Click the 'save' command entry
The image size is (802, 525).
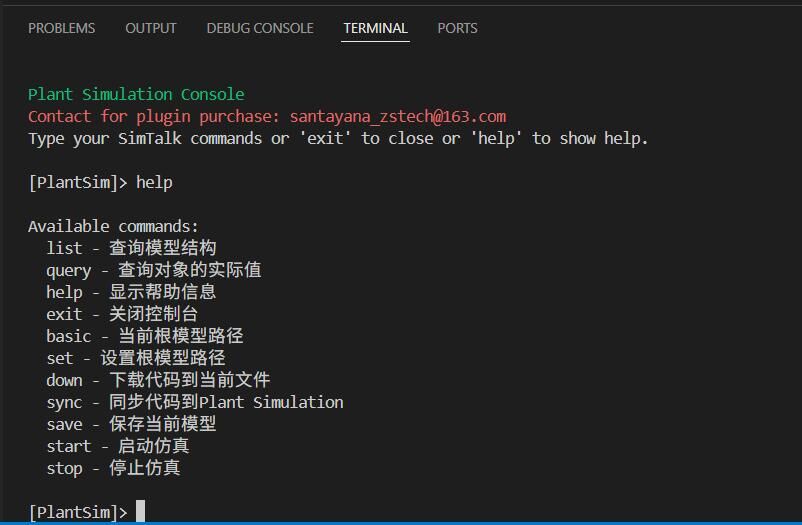pos(64,424)
